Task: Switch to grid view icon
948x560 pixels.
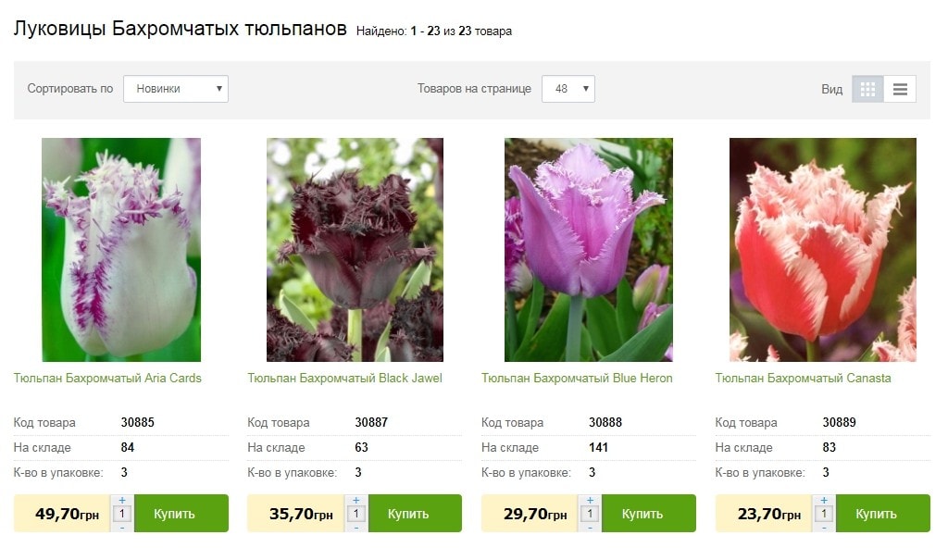Action: (867, 89)
